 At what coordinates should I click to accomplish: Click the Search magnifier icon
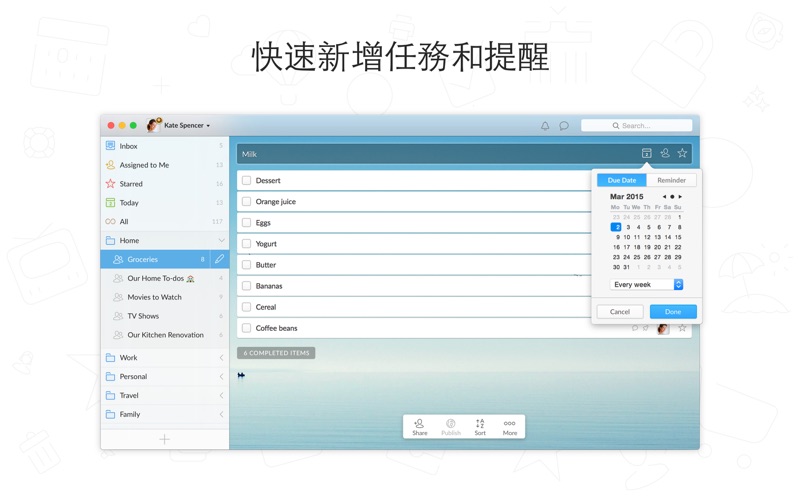tap(616, 126)
